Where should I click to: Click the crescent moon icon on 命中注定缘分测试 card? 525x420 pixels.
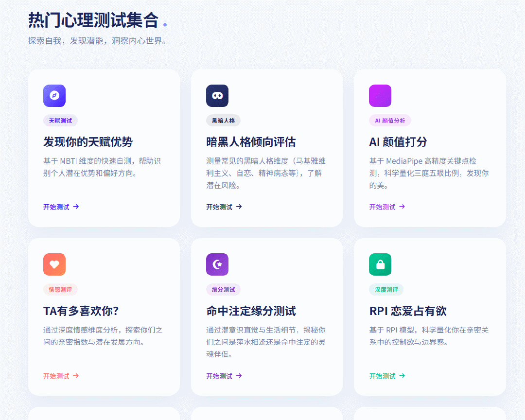(x=217, y=264)
